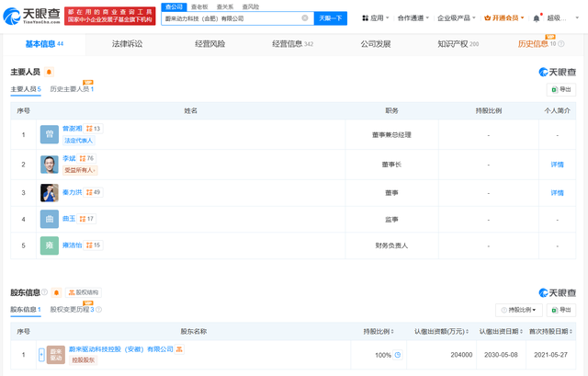Open the top notification bell
This screenshot has height=376, width=588.
coord(537,18)
